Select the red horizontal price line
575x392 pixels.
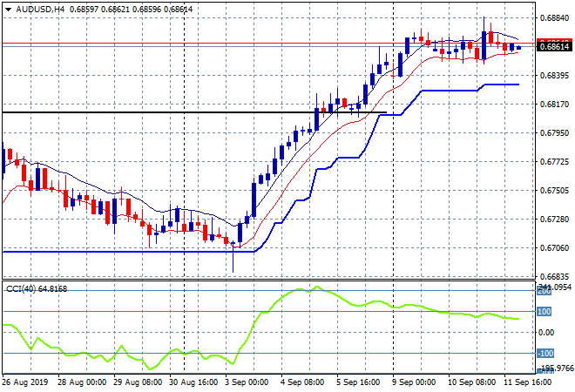click(269, 44)
